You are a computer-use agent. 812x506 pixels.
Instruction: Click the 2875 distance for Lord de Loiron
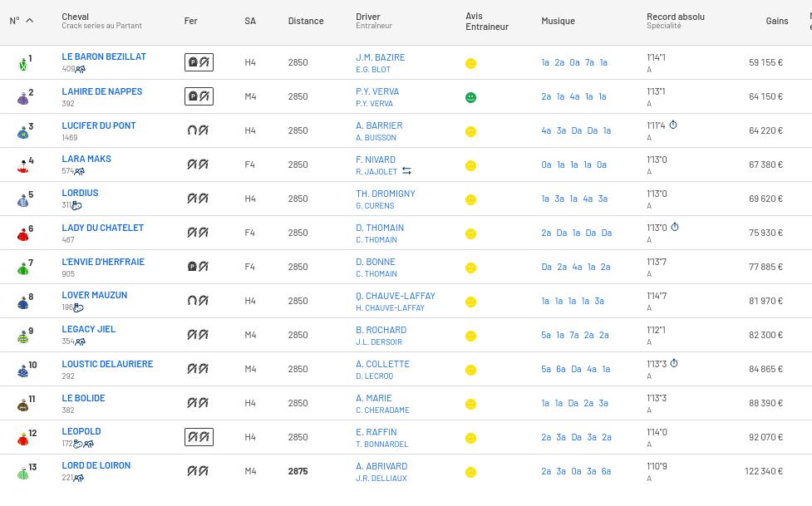point(298,471)
